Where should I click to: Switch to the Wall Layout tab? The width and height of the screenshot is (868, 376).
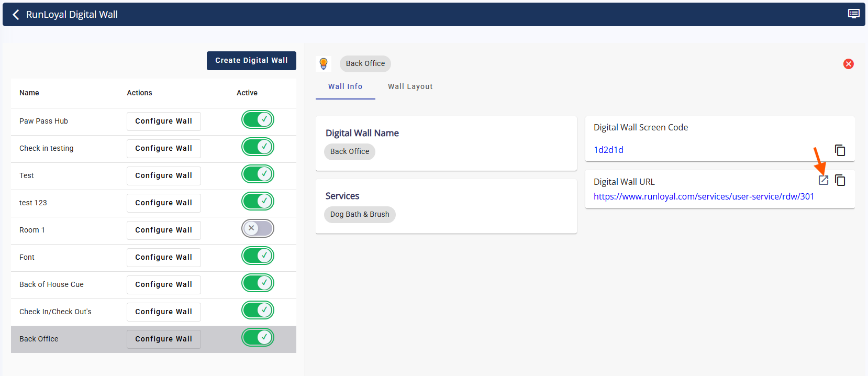410,86
